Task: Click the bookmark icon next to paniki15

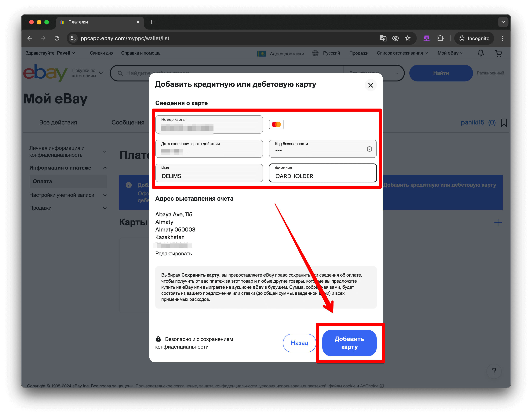Action: point(504,123)
